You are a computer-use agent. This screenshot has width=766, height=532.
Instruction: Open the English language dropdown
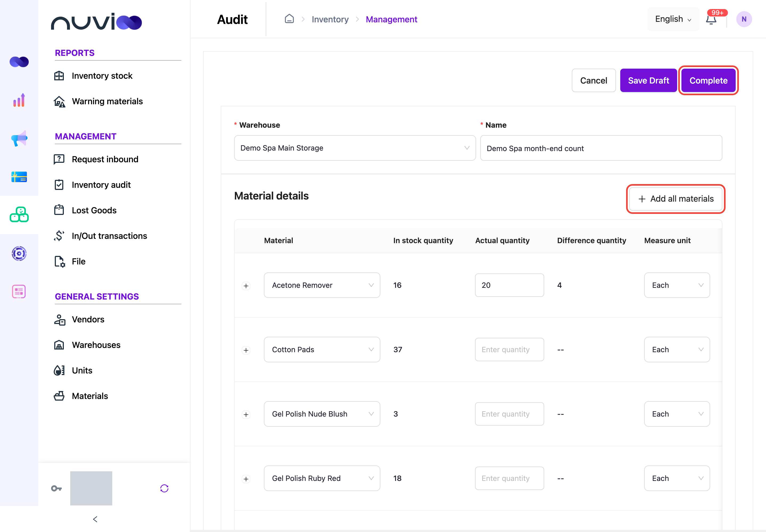coord(673,19)
